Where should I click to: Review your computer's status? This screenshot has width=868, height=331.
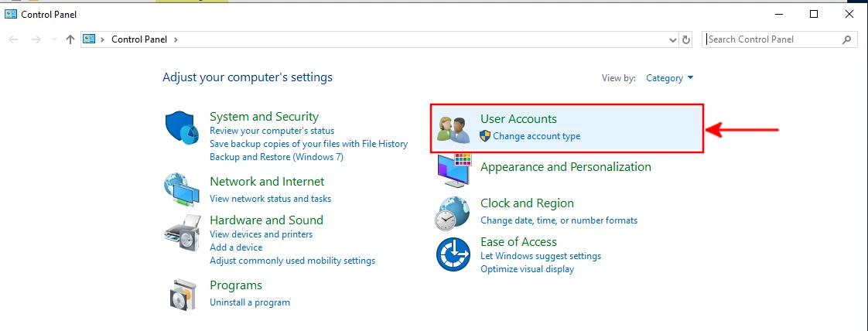[272, 131]
